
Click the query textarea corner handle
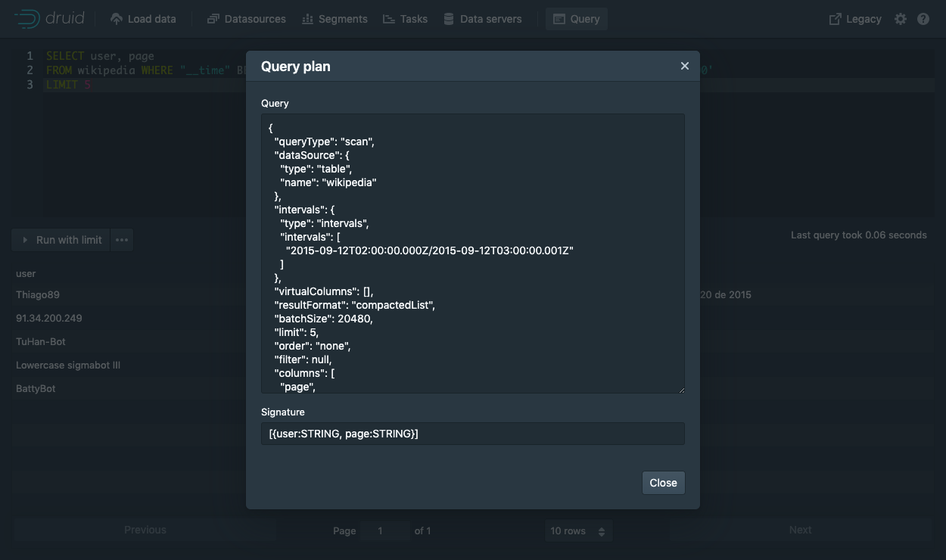pyautogui.click(x=680, y=389)
